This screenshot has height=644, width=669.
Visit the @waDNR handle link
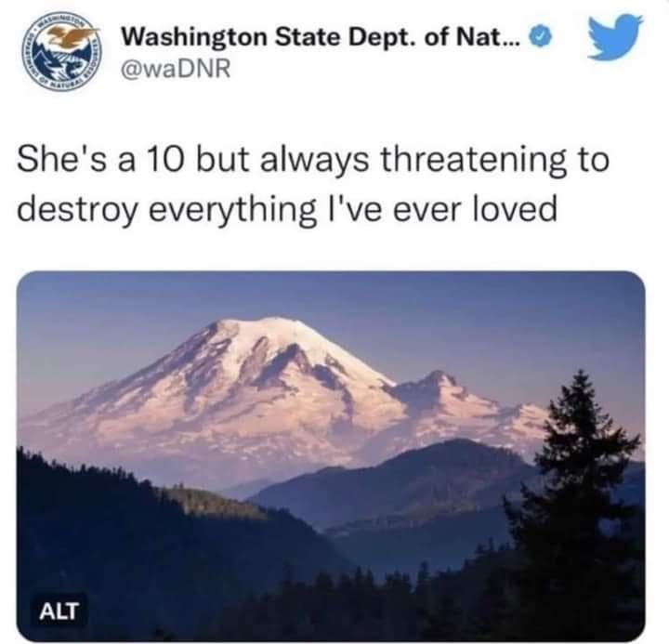[176, 69]
